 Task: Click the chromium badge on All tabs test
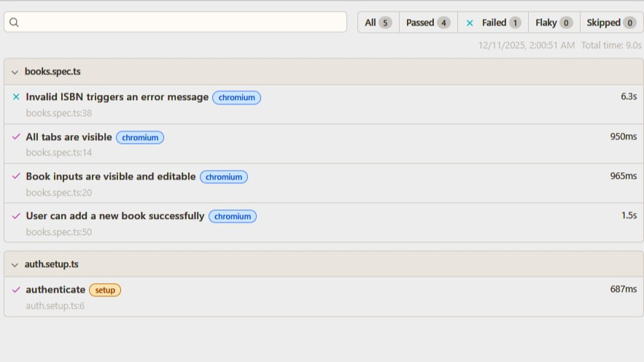click(140, 137)
